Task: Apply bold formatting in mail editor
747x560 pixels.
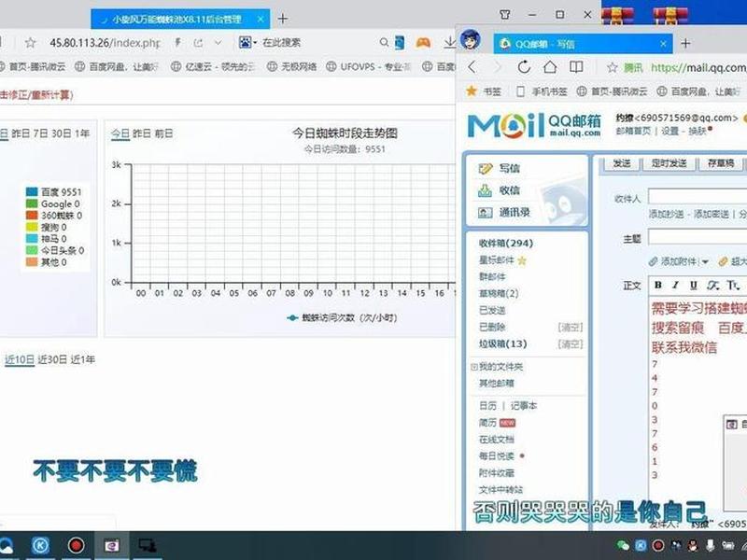Action: coord(658,286)
